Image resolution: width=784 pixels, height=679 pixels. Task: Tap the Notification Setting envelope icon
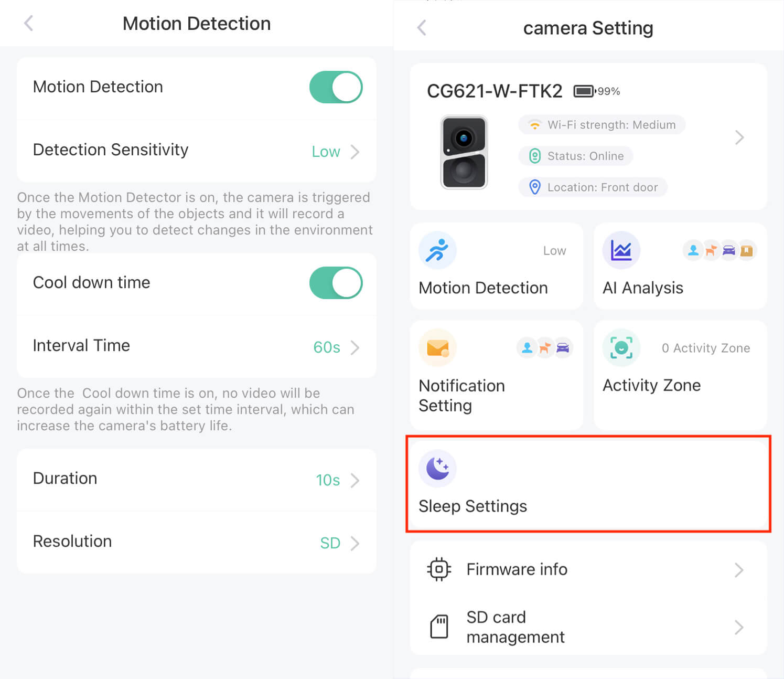click(437, 347)
